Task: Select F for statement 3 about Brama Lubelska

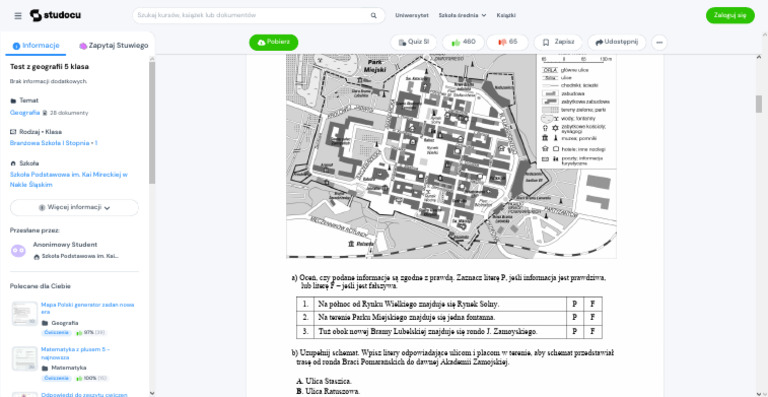Action: coord(593,331)
